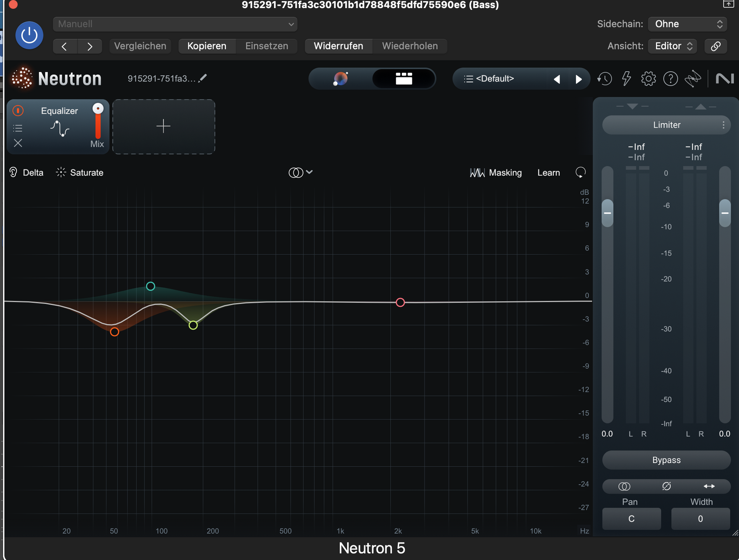Open Neutron settings gear
This screenshot has width=739, height=560.
click(649, 79)
